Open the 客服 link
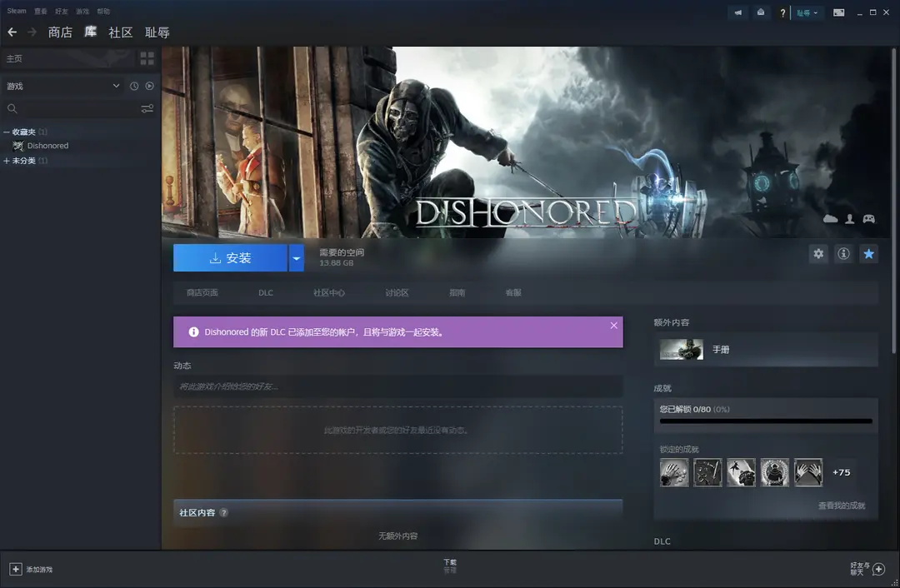 [x=513, y=292]
